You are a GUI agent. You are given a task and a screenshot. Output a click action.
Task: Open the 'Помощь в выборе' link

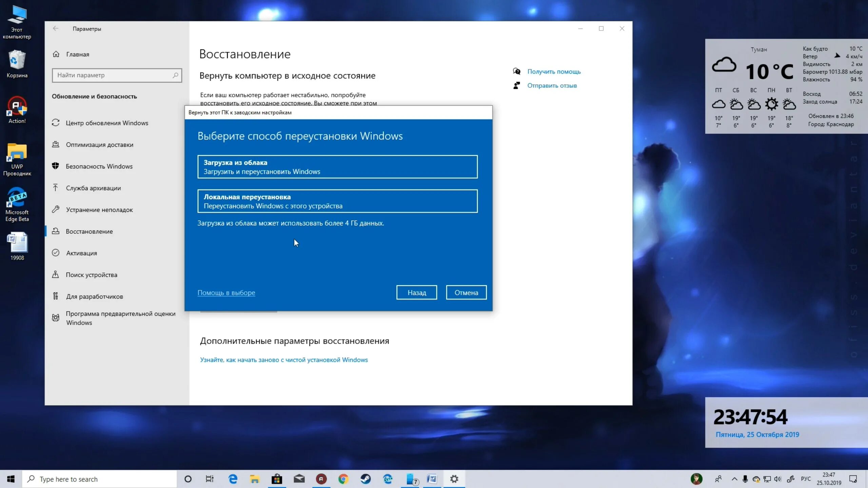coord(226,292)
